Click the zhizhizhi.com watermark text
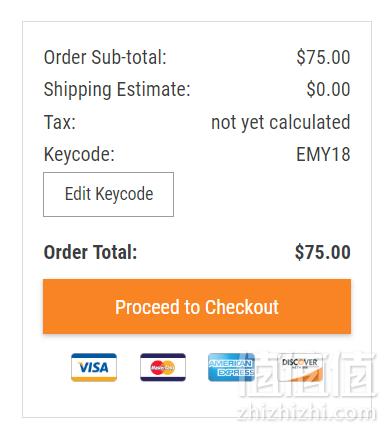The height and width of the screenshot is (430, 386). tap(306, 414)
